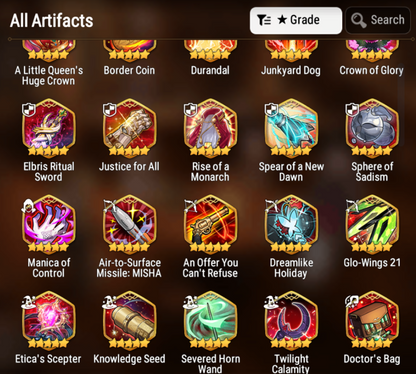Pick the An Offer You Can't Refuse revolver icon
The image size is (416, 374).
pos(210,225)
